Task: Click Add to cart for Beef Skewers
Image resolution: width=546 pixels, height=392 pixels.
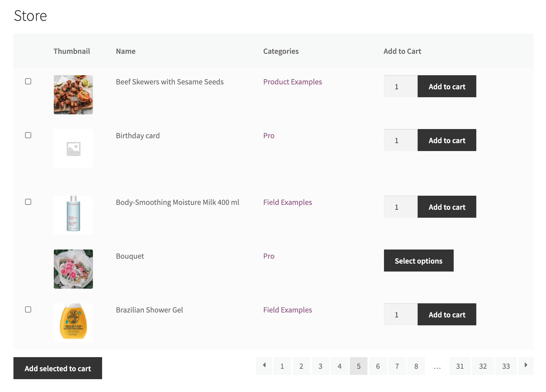Action: pos(447,86)
